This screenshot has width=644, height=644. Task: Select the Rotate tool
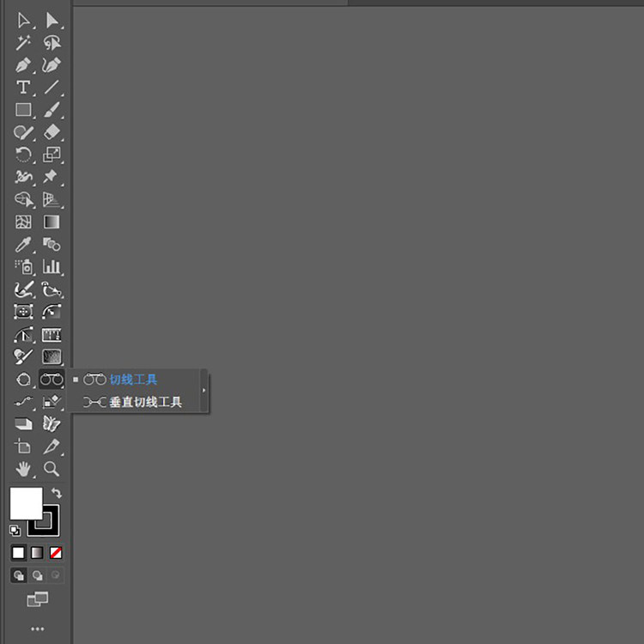23,155
